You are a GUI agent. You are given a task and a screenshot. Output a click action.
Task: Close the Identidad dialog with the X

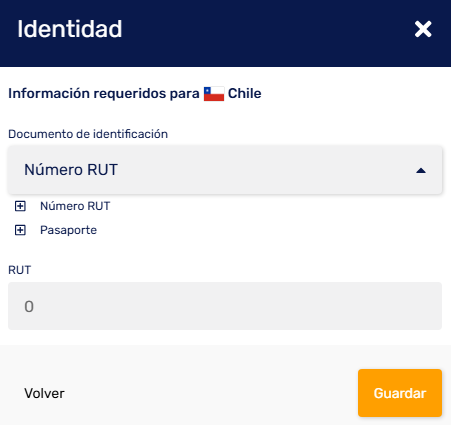pos(423,29)
